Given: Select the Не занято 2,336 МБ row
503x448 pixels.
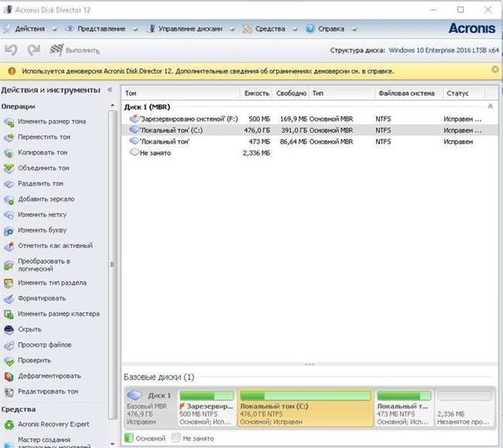Looking at the screenshot, I should pyautogui.click(x=310, y=153).
